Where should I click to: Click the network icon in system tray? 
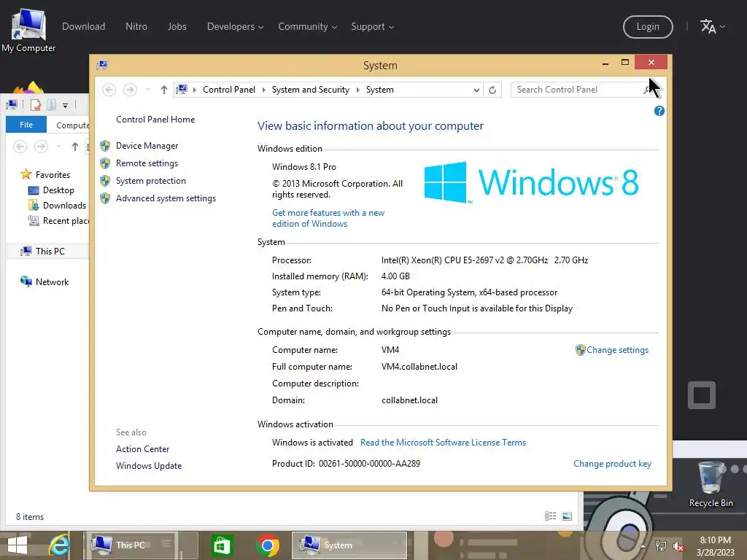[x=661, y=546]
